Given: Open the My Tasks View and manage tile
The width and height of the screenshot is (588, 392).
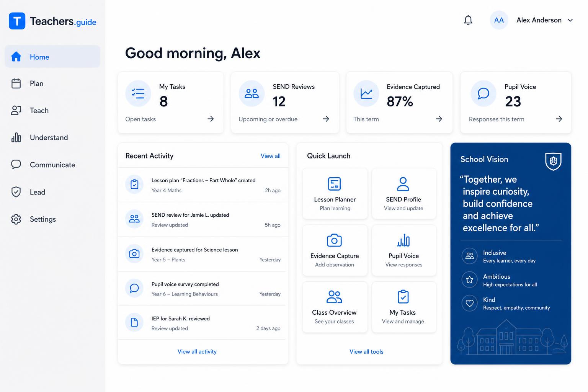Looking at the screenshot, I should click(404, 307).
